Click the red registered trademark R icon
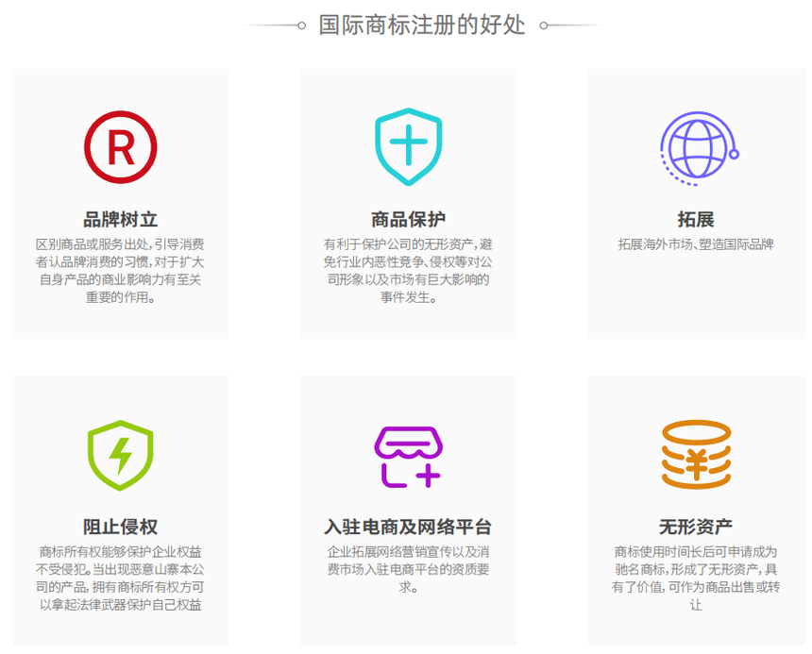Image resolution: width=812 pixels, height=654 pixels. (121, 147)
